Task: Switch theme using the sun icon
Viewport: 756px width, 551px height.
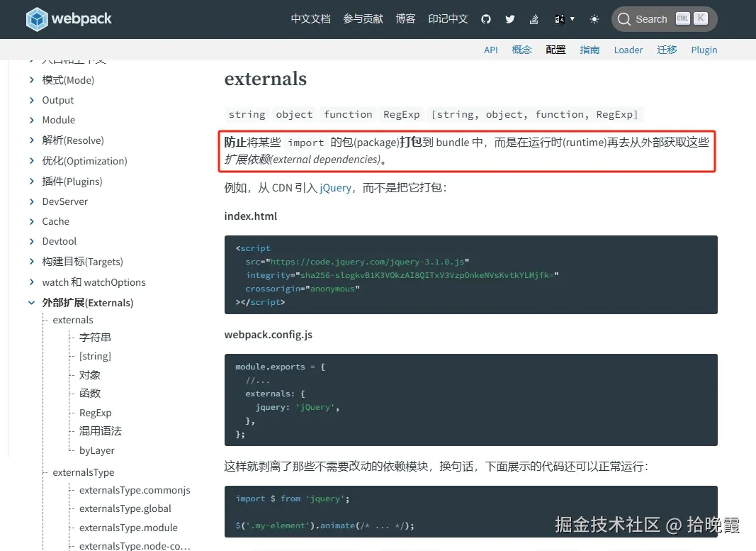Action: click(594, 19)
